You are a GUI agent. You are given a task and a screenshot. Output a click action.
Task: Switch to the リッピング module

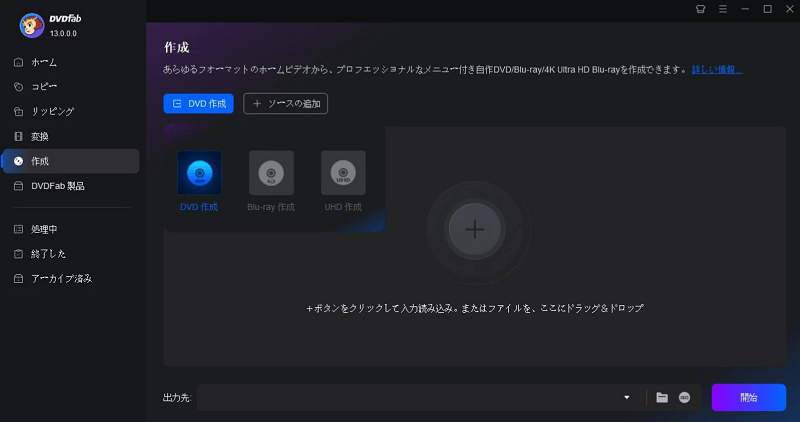click(52, 111)
